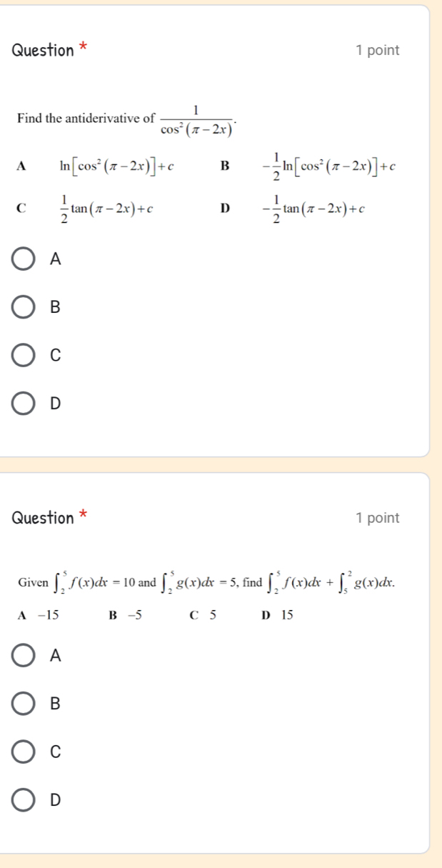
Task: Mark option D for the definite integral question
Action: click(25, 799)
